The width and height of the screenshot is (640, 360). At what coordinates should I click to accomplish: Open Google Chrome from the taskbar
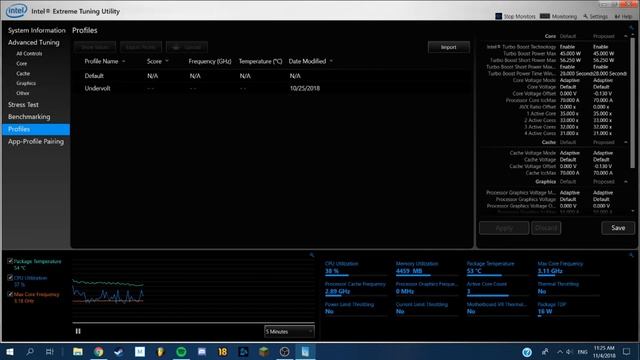[x=98, y=351]
